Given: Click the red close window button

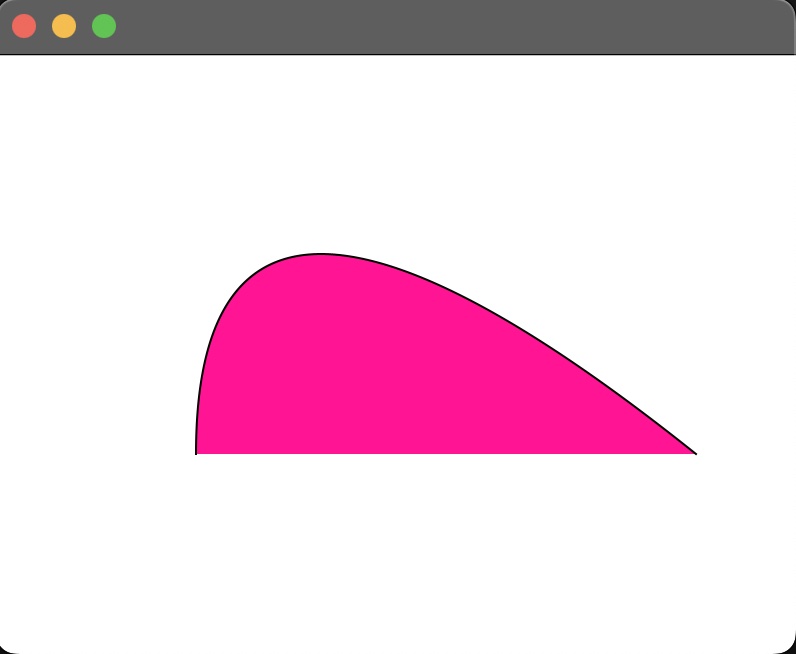Looking at the screenshot, I should pyautogui.click(x=24, y=26).
